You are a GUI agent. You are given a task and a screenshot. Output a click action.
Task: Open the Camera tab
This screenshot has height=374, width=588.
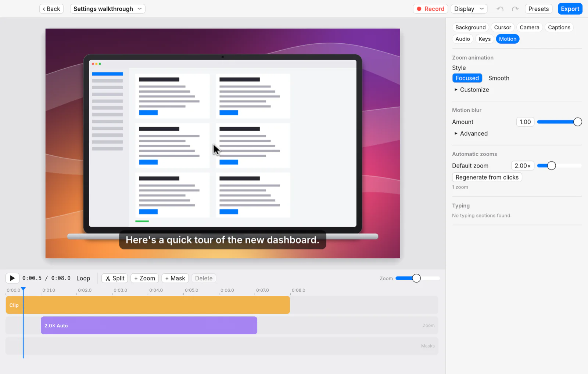[530, 27]
